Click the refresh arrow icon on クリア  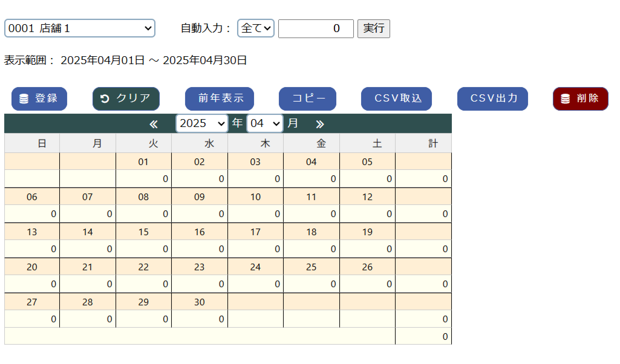[104, 99]
